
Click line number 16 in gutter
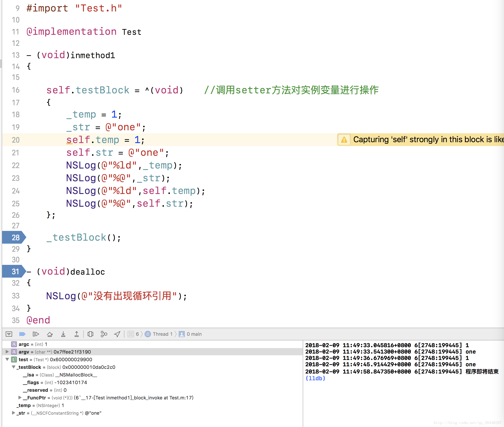click(x=16, y=90)
